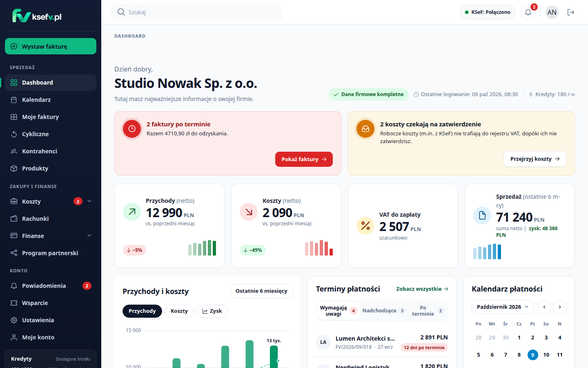588x368 pixels.
Task: Click the Produkty box icon
Action: tap(14, 168)
